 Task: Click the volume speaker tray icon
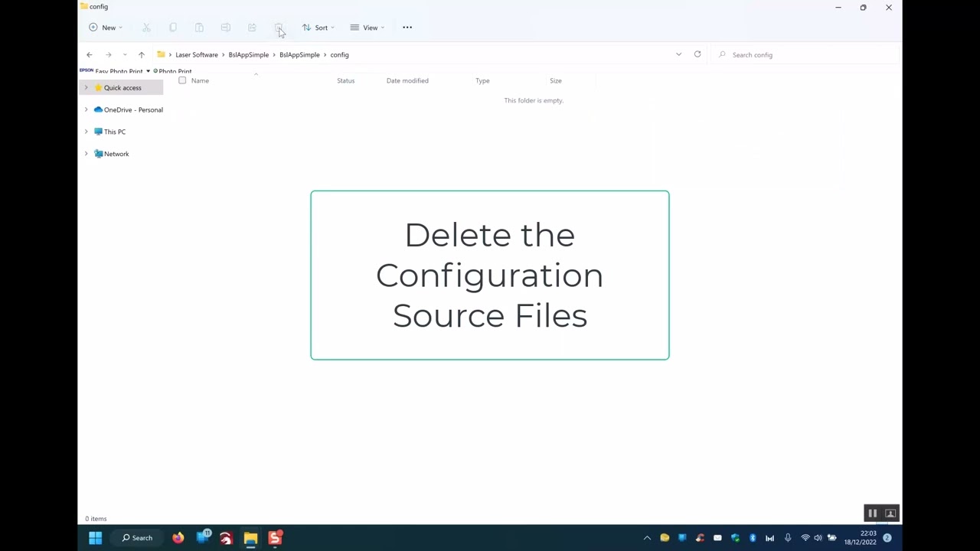coord(818,538)
